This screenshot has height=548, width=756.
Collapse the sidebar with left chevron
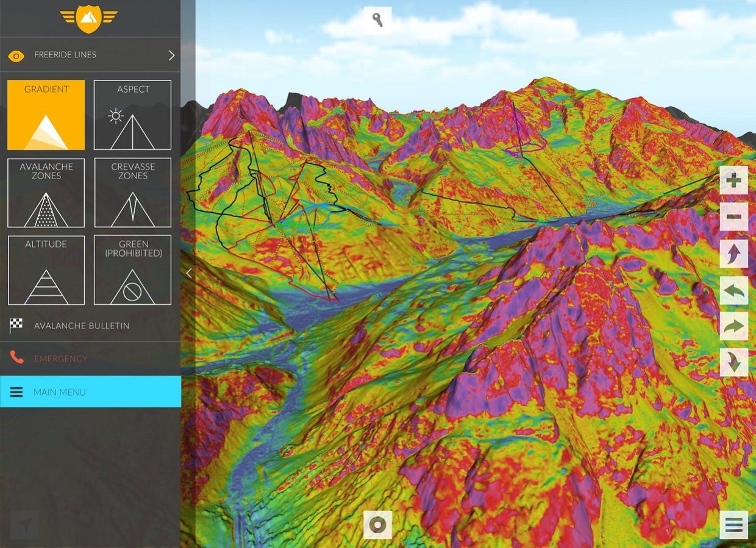pyautogui.click(x=188, y=273)
